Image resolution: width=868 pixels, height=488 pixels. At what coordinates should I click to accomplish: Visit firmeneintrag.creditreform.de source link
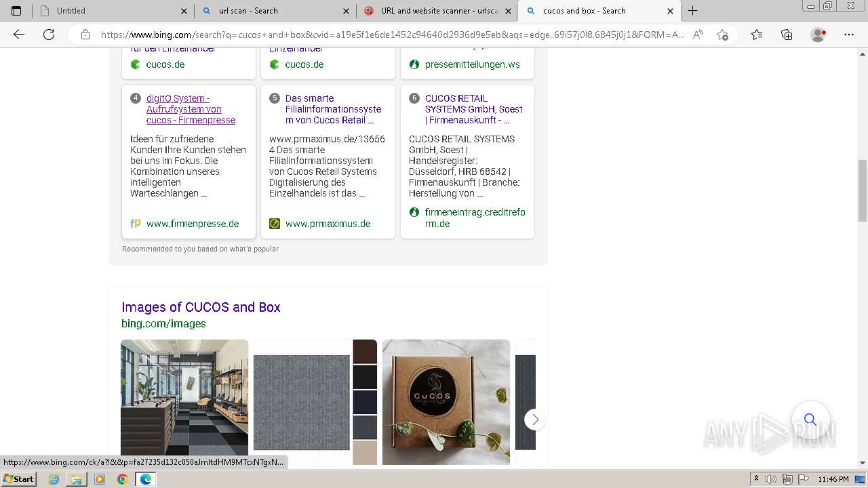pyautogui.click(x=475, y=218)
